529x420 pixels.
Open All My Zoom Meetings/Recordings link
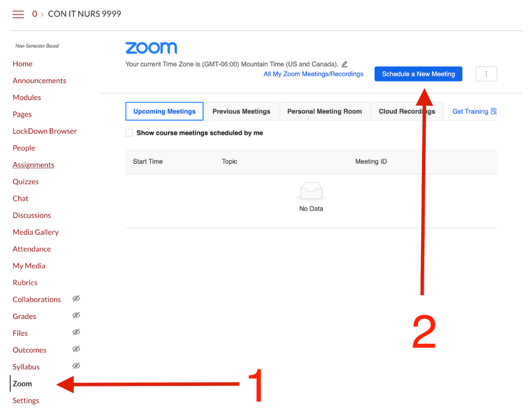click(x=313, y=74)
